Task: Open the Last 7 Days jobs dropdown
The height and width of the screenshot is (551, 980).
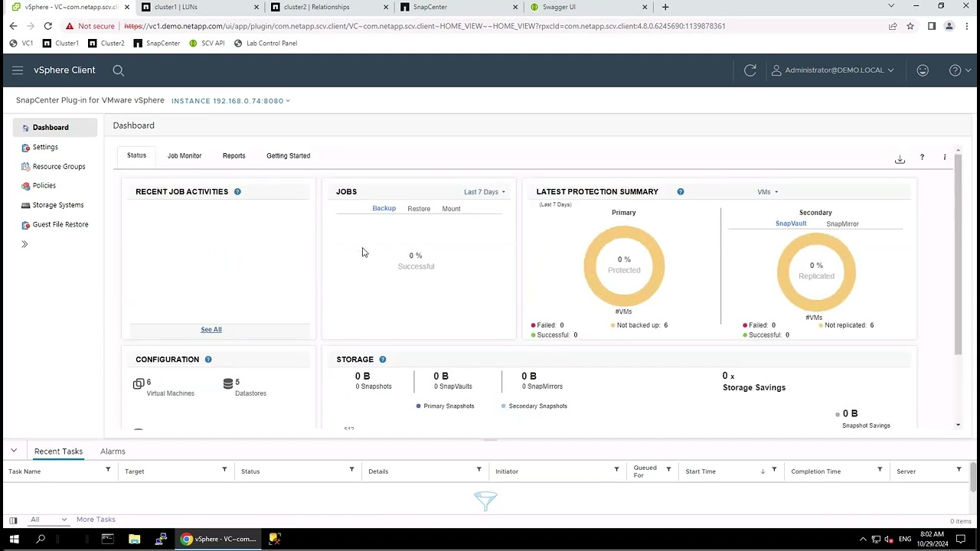Action: click(485, 192)
